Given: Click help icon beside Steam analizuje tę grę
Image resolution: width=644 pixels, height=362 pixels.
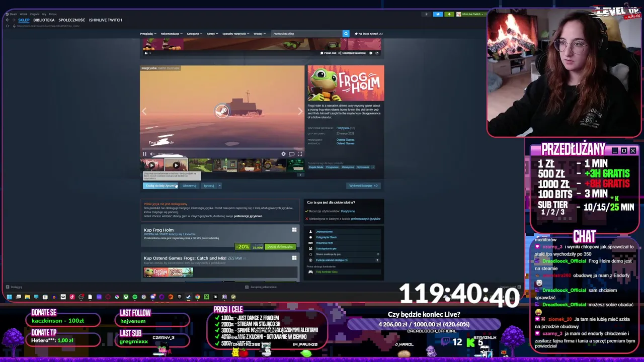Looking at the screenshot, I should click(378, 254).
